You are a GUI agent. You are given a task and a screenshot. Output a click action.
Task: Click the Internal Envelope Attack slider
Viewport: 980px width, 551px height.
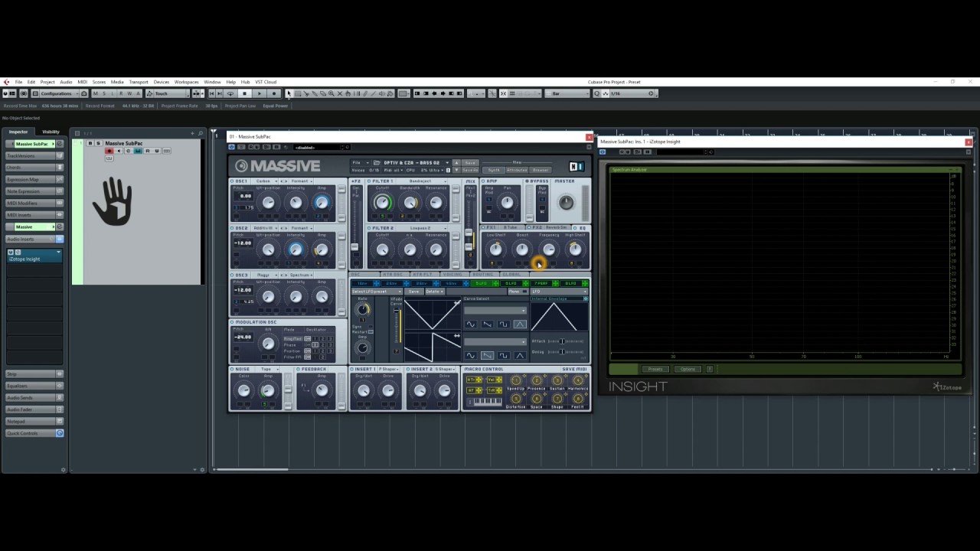[x=566, y=341]
